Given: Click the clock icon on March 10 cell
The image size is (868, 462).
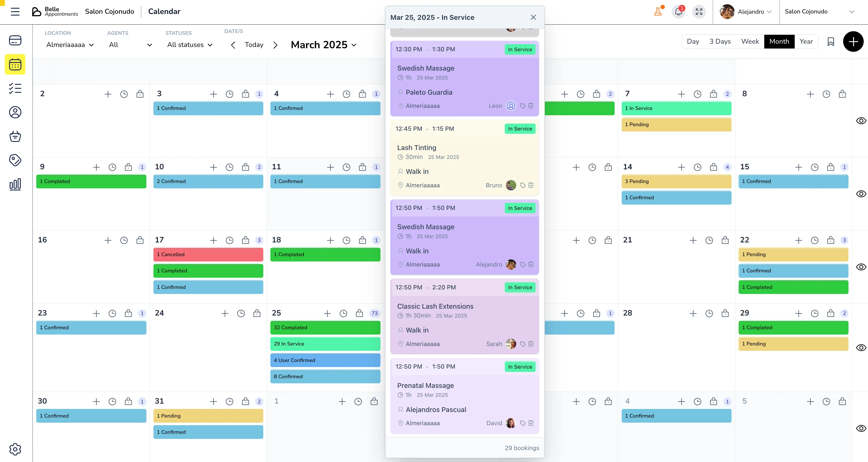Looking at the screenshot, I should coord(230,167).
